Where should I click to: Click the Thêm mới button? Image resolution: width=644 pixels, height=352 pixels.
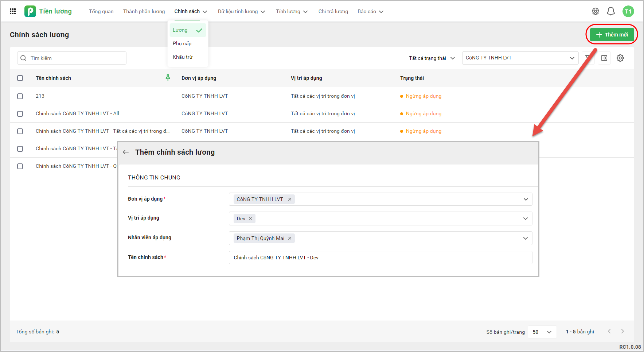[612, 35]
